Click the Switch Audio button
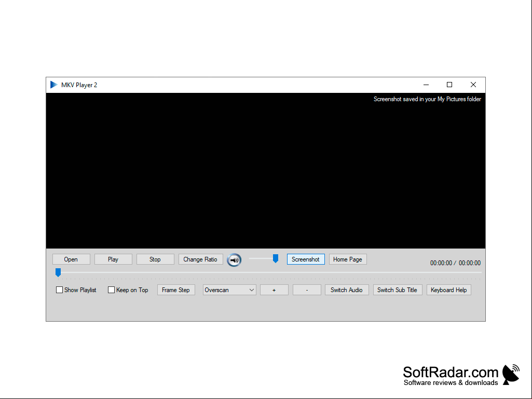532x399 pixels. click(347, 290)
